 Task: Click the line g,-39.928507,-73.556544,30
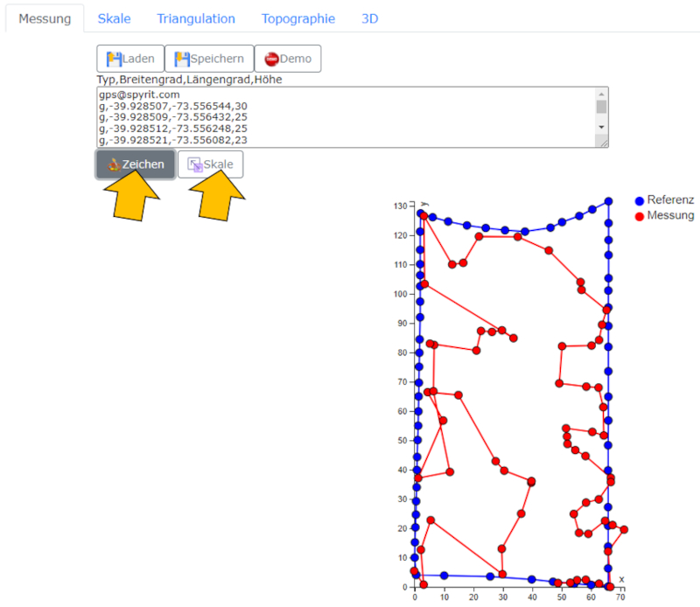173,106
